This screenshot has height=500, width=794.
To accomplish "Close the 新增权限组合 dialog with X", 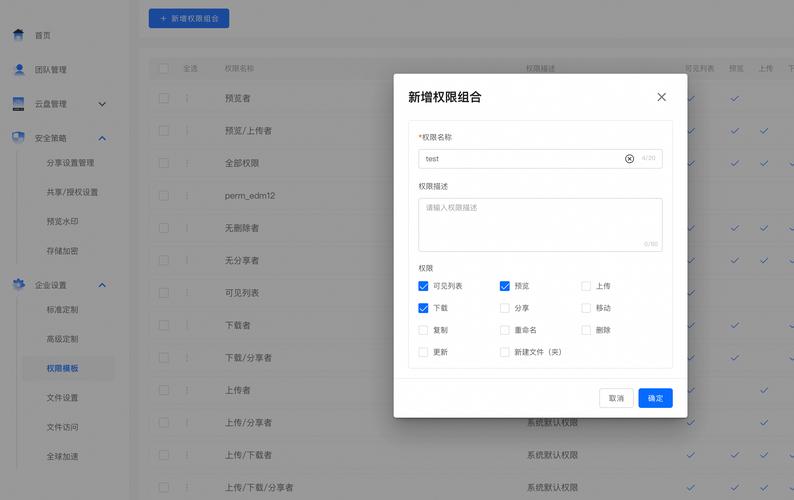I will tap(661, 97).
